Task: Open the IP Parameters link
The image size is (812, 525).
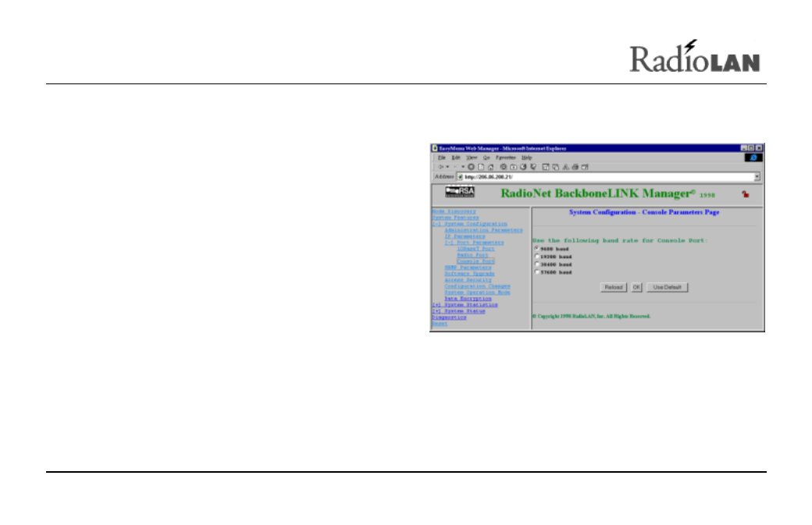Action: coord(465,236)
